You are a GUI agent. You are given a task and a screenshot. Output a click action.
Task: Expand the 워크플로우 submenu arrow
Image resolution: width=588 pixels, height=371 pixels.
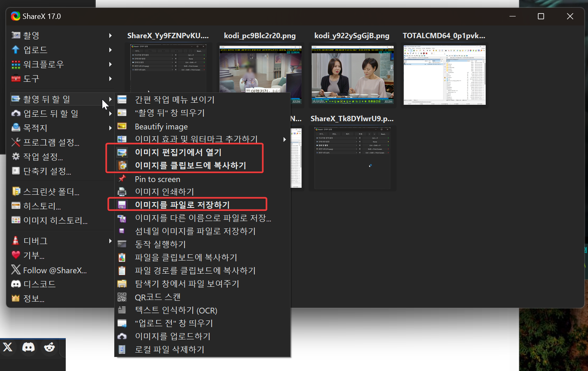(110, 64)
